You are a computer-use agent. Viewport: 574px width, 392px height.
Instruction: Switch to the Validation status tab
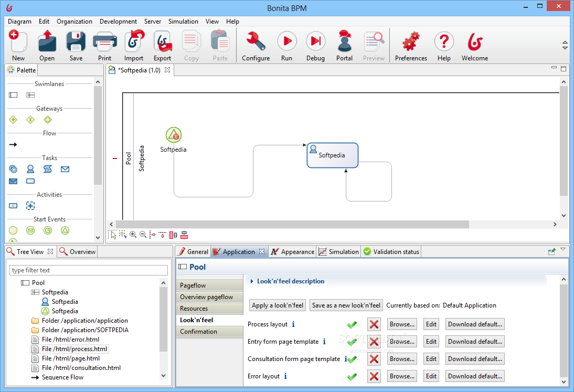(391, 251)
